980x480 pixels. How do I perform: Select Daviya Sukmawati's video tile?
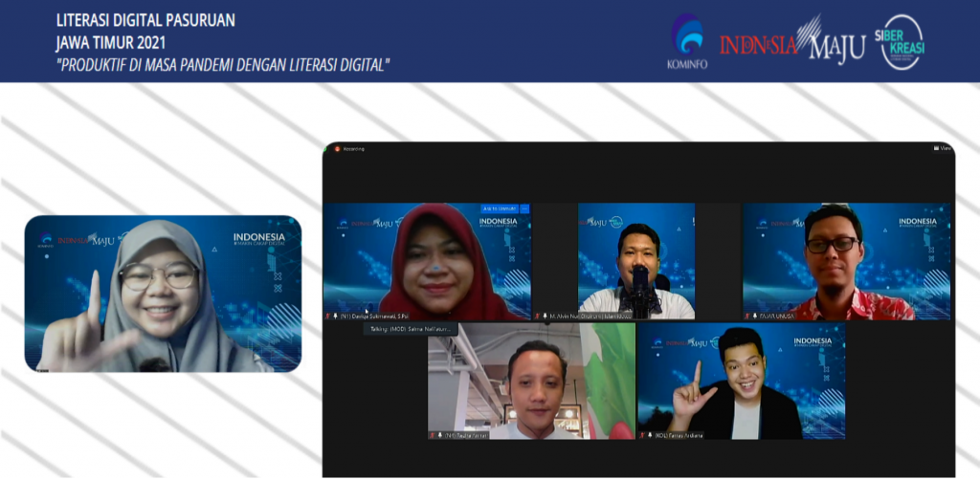click(x=426, y=260)
